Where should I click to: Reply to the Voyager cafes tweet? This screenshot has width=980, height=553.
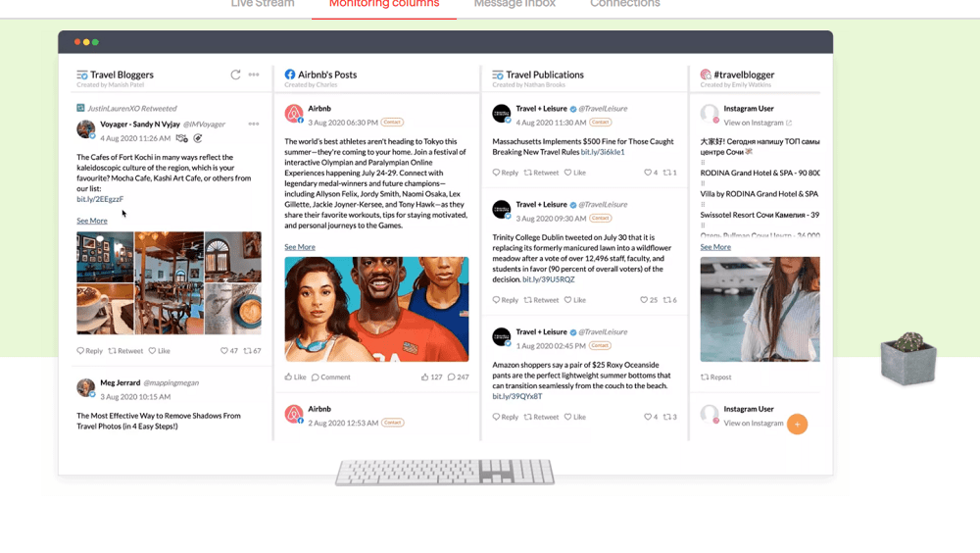pos(89,351)
